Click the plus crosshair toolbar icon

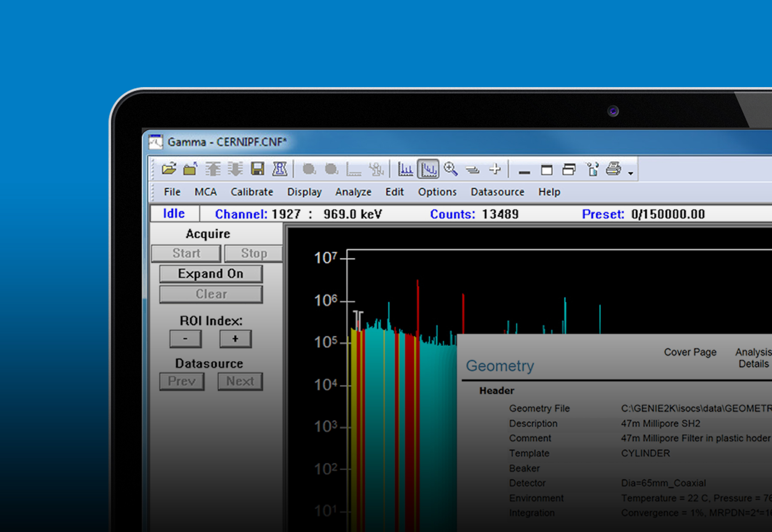495,169
